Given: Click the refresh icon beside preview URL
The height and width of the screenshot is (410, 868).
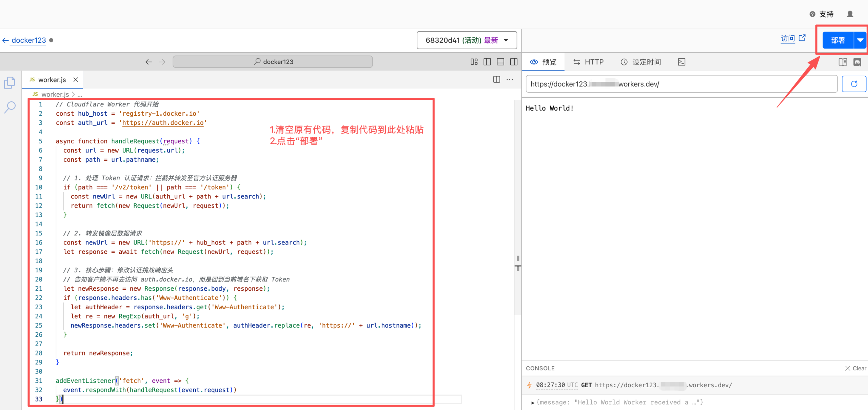Looking at the screenshot, I should tap(854, 84).
